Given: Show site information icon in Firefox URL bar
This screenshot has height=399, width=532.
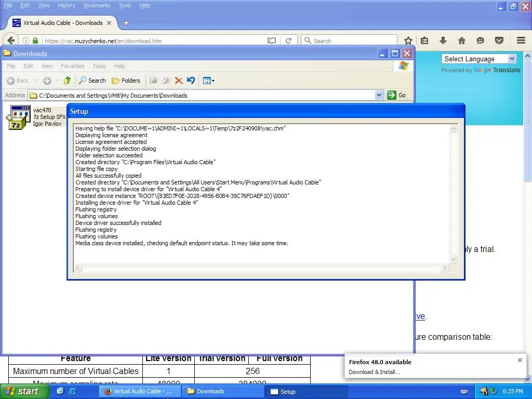Looking at the screenshot, I should coord(26,41).
